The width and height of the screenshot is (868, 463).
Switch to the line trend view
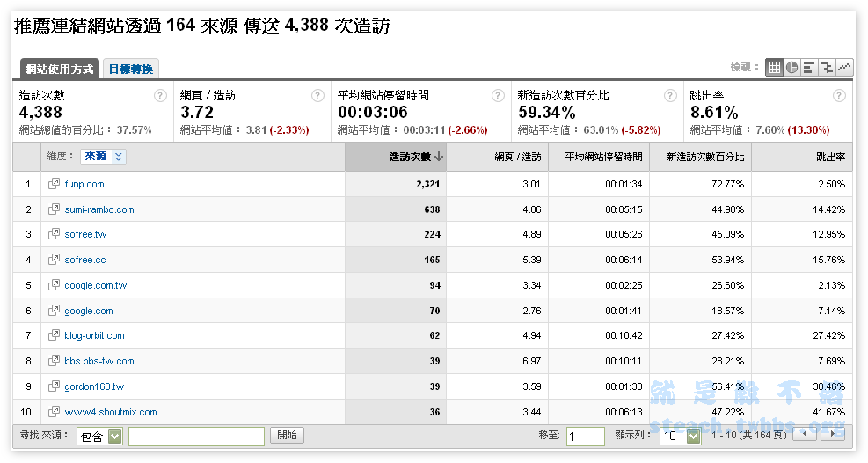tap(844, 67)
